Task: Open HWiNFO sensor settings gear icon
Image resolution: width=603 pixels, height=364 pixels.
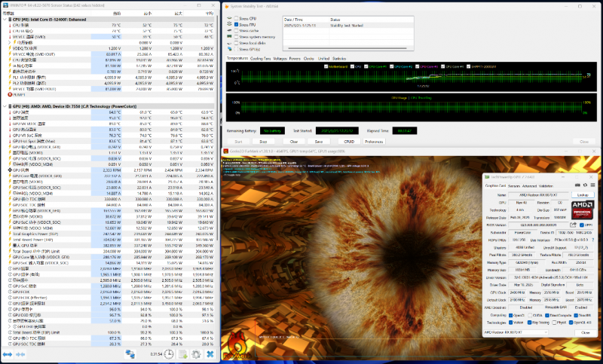Action: click(x=196, y=354)
